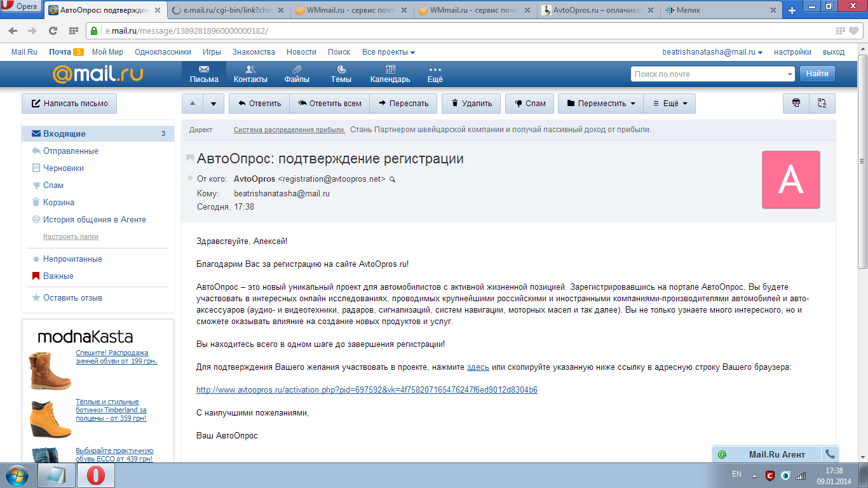868x488 pixels.
Task: Click the activation URL link in the email
Action: click(367, 390)
